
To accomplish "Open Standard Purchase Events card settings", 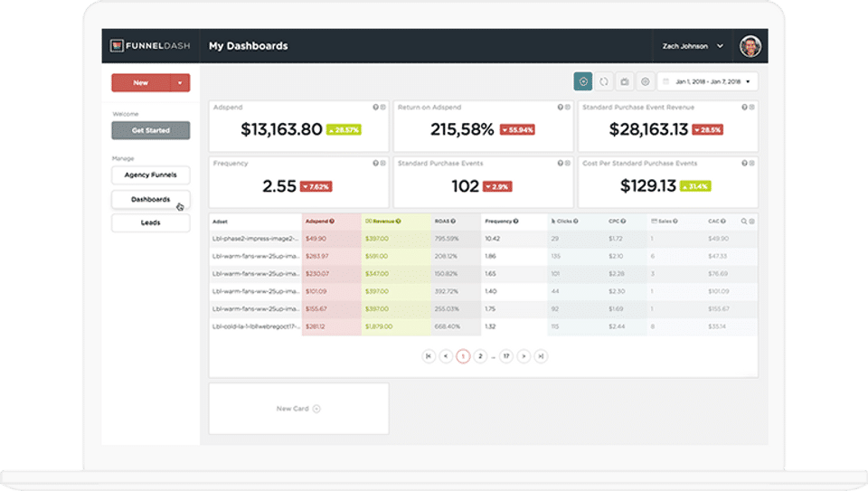I will click(x=568, y=164).
